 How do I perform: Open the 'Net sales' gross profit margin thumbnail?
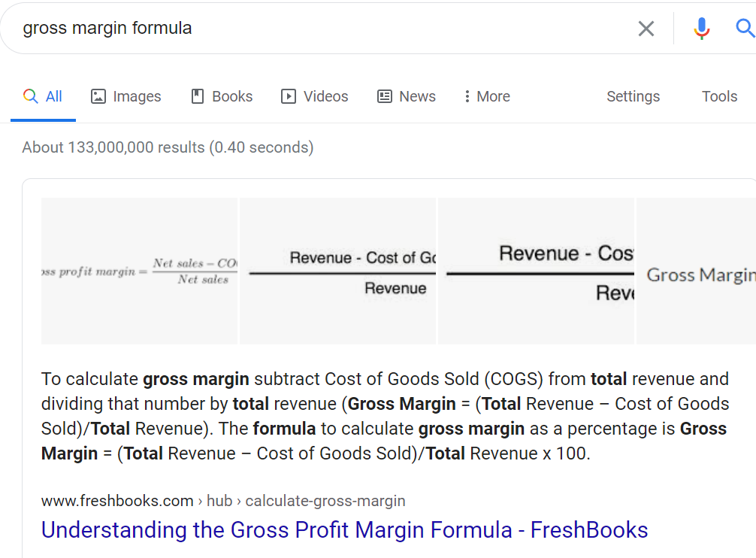(x=140, y=271)
